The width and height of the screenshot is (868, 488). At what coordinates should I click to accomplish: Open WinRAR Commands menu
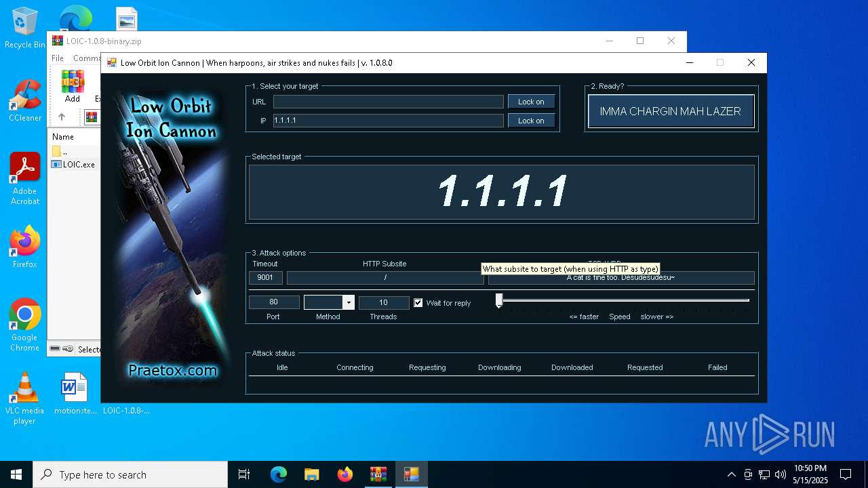[87, 58]
